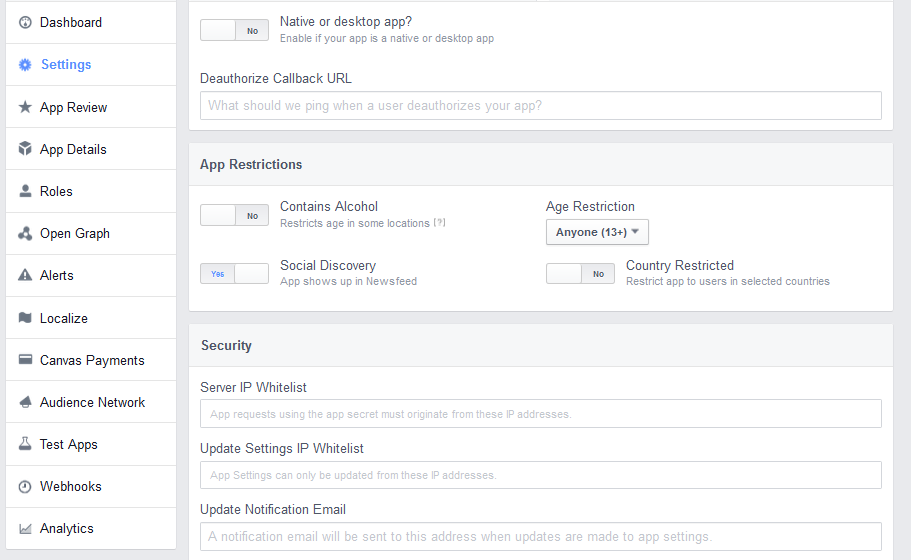Click the App Review star icon
Viewport: 911px width, 560px height.
(x=25, y=107)
